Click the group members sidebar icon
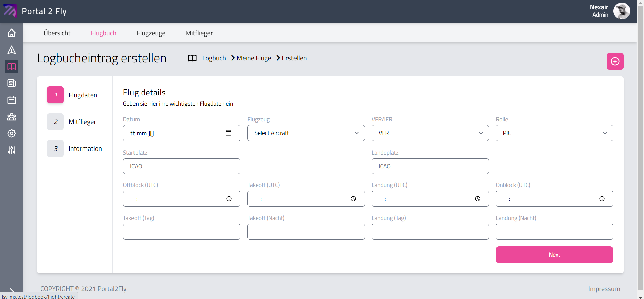Screen dimensions: 644x299 (x=12, y=117)
